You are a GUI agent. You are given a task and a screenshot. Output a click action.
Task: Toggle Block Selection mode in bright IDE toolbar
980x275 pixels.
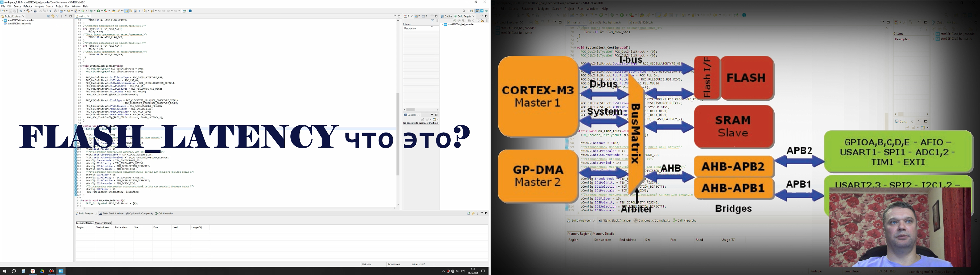(135, 11)
